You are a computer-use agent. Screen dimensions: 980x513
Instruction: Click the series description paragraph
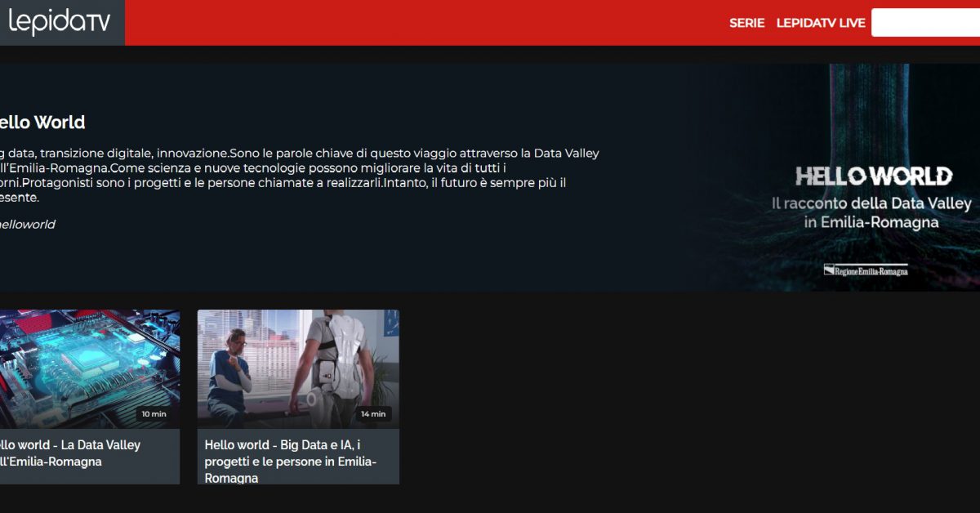(x=300, y=175)
